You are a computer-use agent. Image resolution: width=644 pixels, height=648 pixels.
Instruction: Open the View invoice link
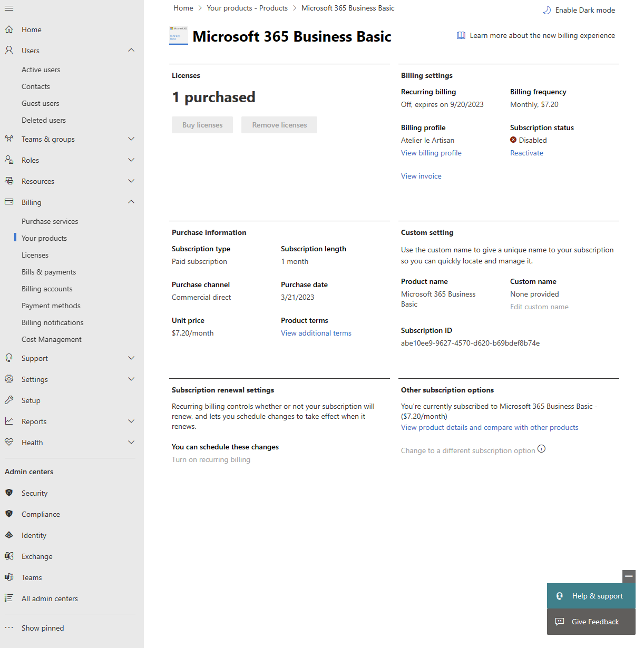421,175
